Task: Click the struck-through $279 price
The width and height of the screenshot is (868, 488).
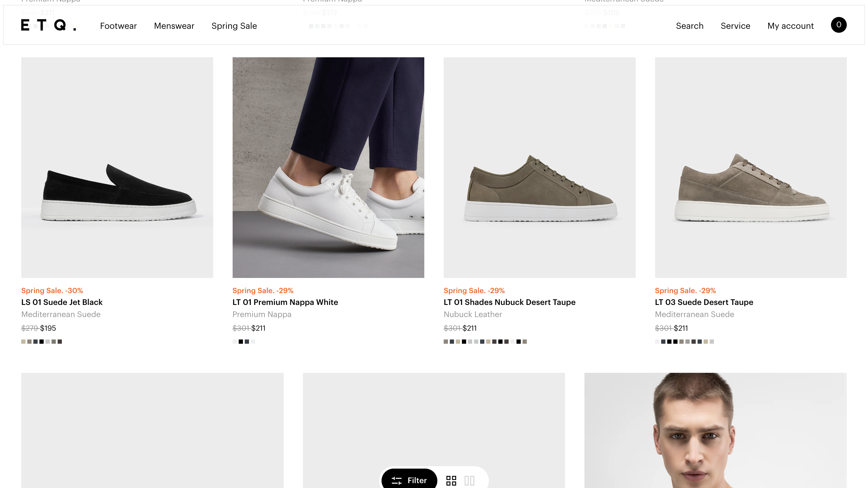Action: pyautogui.click(x=30, y=328)
